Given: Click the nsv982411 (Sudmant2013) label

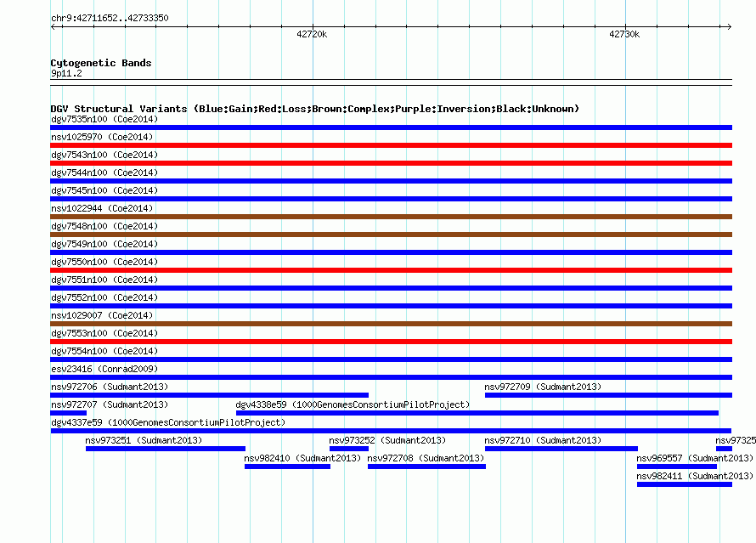Looking at the screenshot, I should coord(695,476).
